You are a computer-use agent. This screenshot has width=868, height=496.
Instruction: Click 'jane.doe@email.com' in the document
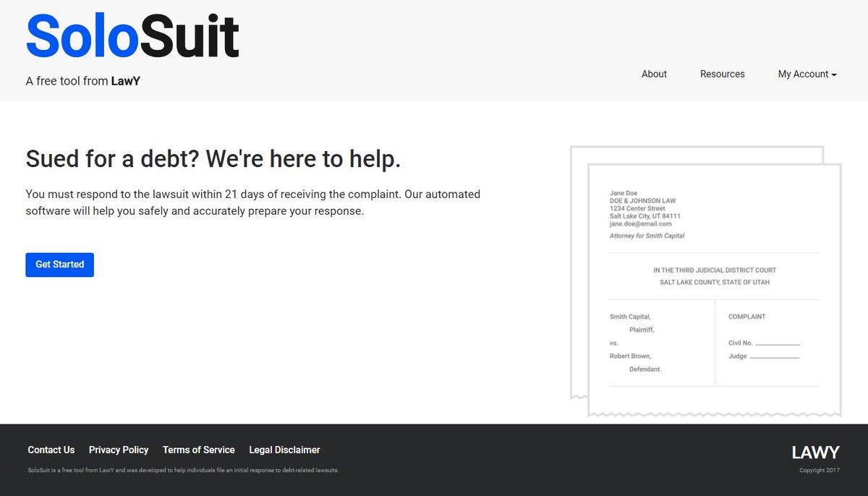(x=641, y=224)
